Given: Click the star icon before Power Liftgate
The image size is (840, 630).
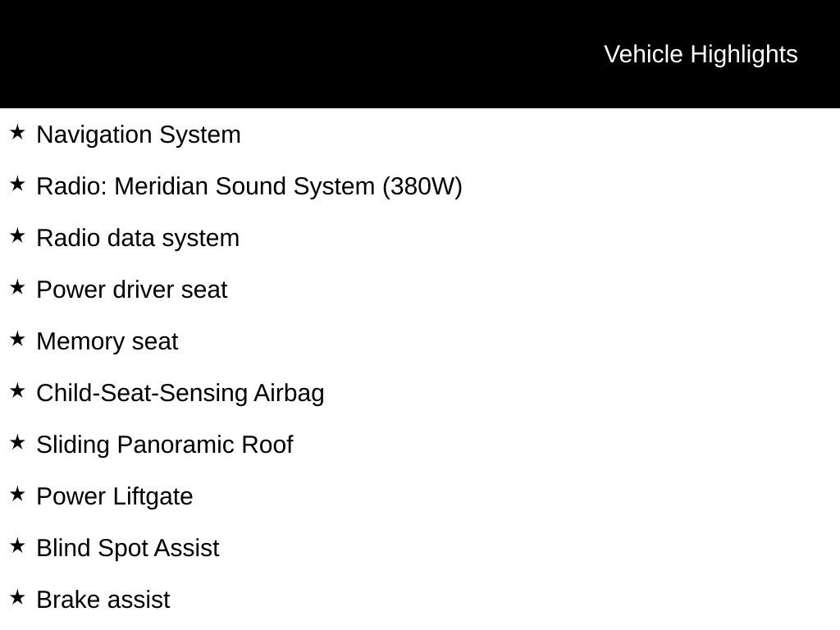Looking at the screenshot, I should (x=17, y=494).
